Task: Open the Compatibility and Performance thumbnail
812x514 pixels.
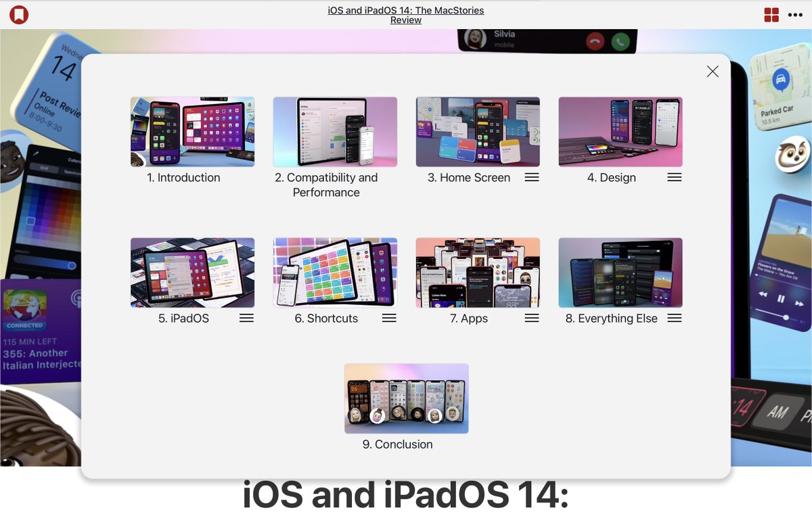Action: (335, 132)
